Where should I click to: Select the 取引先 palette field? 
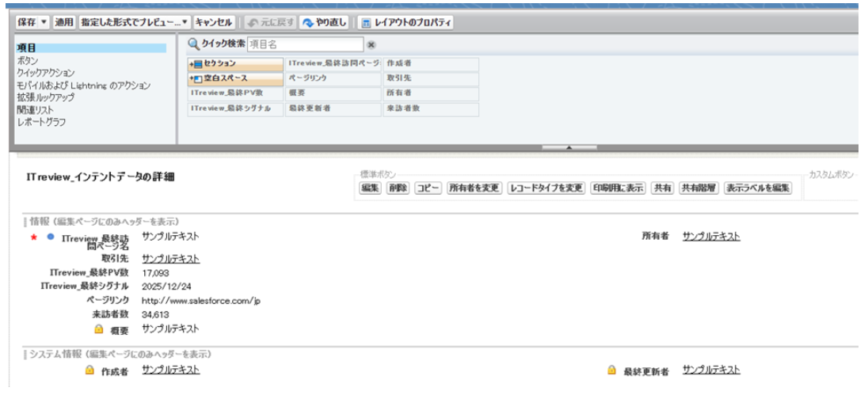431,78
